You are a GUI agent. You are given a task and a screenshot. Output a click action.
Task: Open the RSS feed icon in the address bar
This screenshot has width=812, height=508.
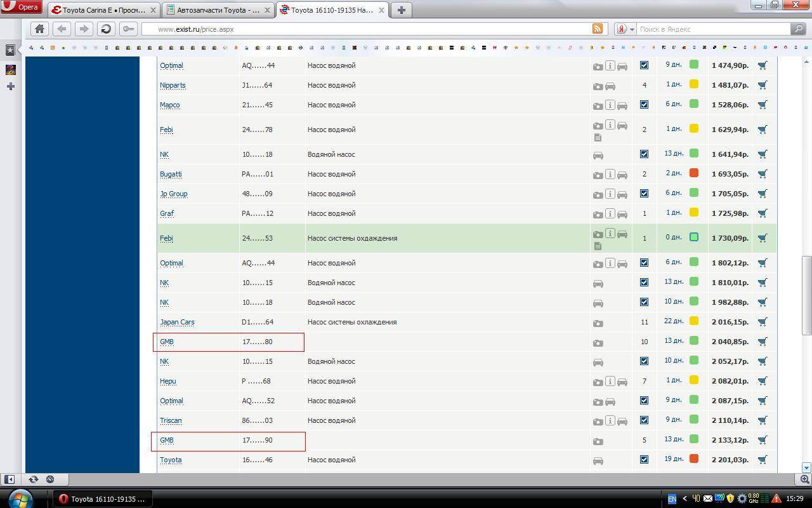click(597, 29)
